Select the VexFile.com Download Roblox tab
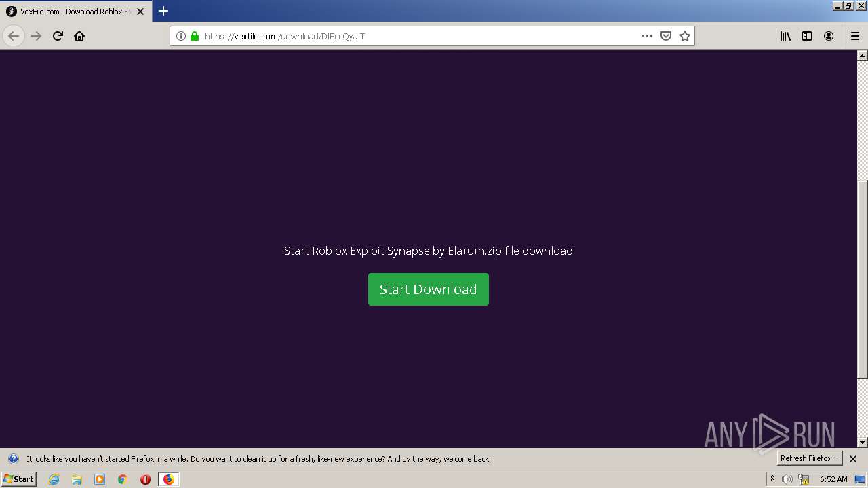The width and height of the screenshot is (868, 488). click(x=75, y=12)
